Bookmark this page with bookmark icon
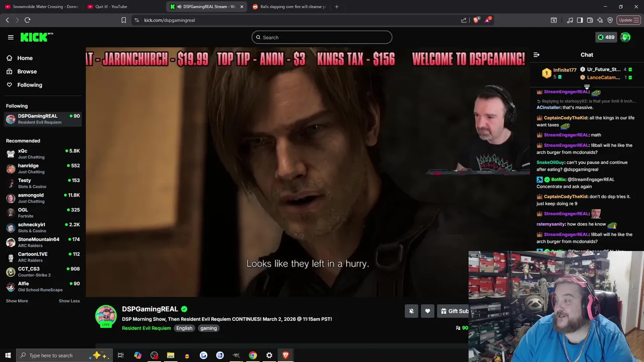The image size is (644, 362). click(x=123, y=20)
